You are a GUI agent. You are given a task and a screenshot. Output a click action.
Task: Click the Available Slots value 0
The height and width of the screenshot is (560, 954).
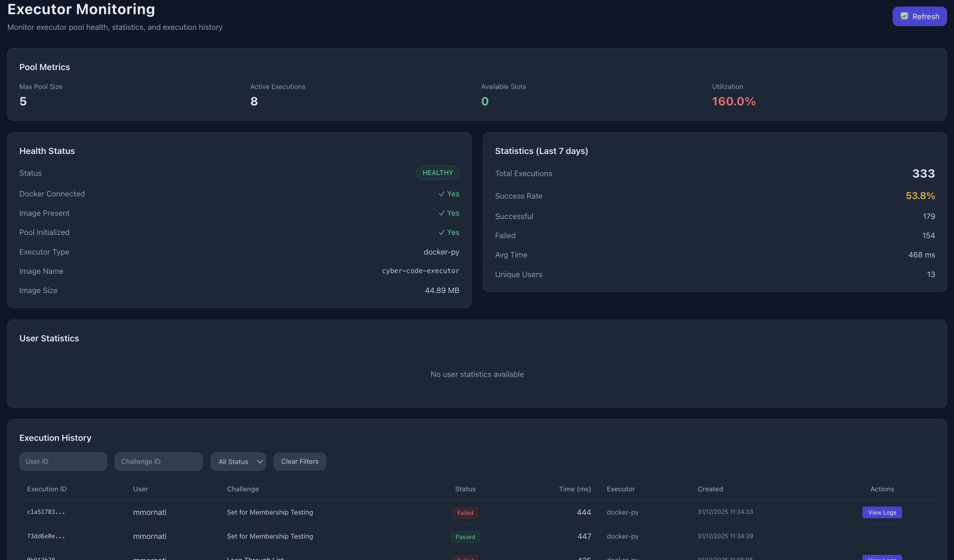(x=485, y=101)
